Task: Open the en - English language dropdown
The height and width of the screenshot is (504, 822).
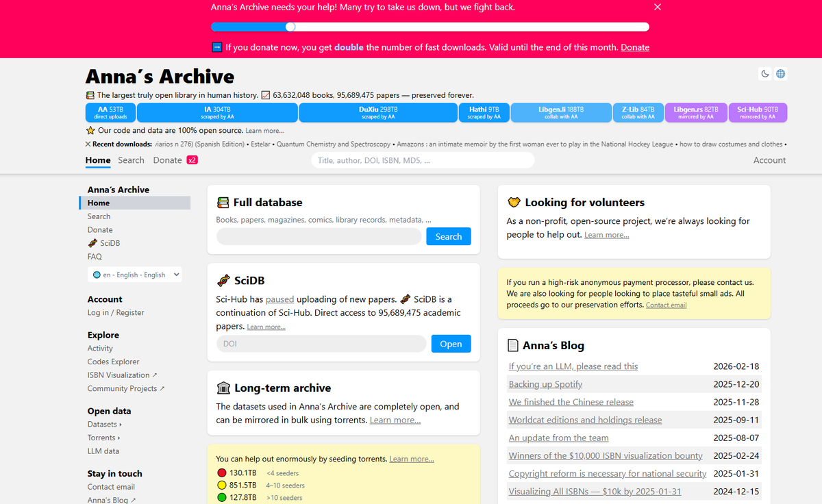Action: pyautogui.click(x=134, y=275)
